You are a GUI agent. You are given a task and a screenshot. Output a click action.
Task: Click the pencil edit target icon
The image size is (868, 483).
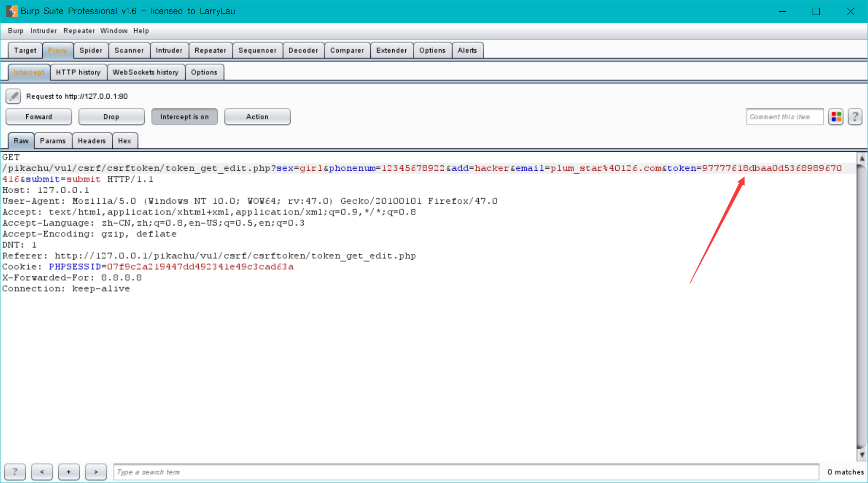click(x=14, y=96)
